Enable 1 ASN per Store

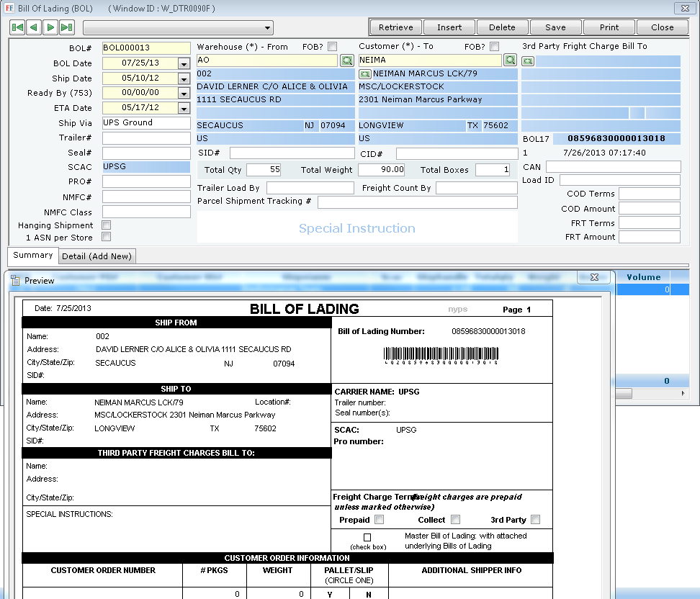coord(106,237)
